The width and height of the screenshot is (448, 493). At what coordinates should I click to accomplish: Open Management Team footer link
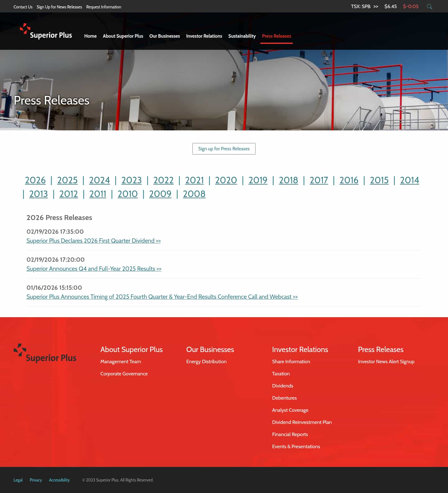[x=121, y=362]
